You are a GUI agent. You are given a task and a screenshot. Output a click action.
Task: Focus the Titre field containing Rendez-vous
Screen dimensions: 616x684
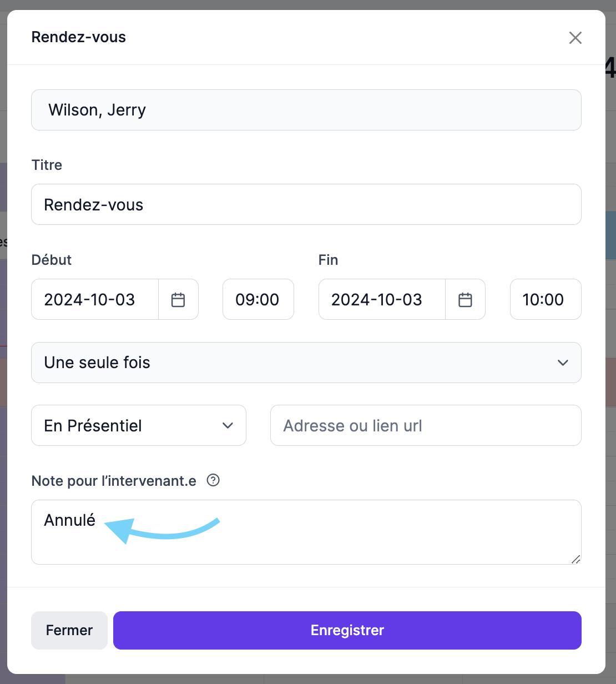coord(306,204)
